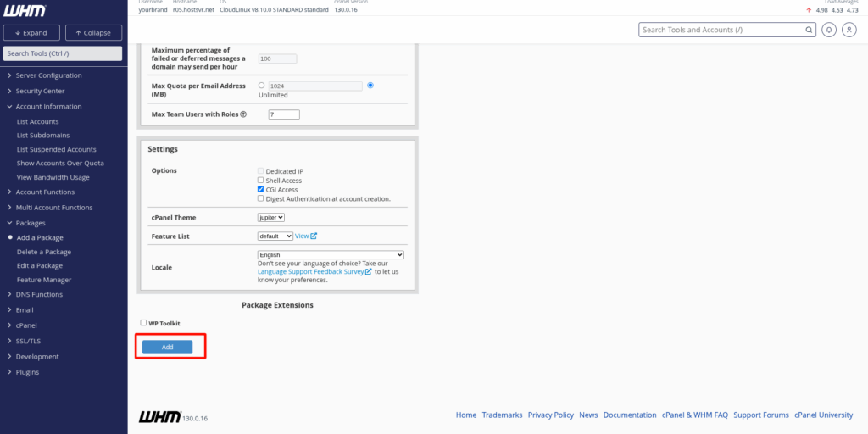Screen dimensions: 868x434
Task: Open Edit a Package in sidebar
Action: coord(40,265)
